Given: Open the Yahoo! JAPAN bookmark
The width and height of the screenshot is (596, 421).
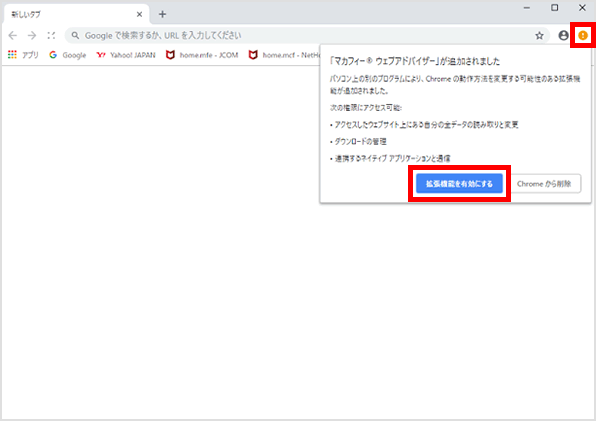Looking at the screenshot, I should pos(126,55).
